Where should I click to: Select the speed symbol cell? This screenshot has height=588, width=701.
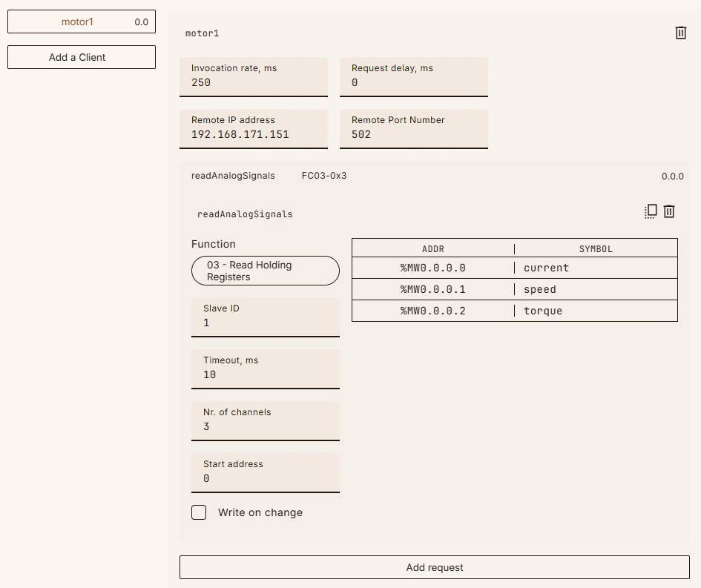tap(596, 289)
